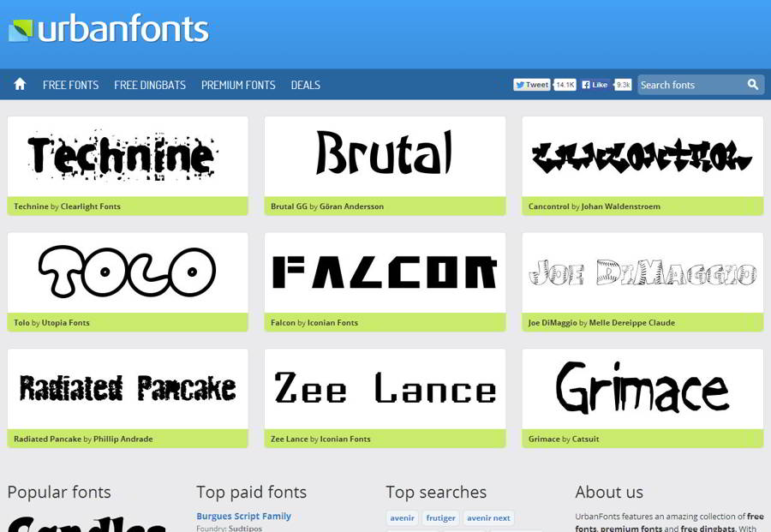Go to Premium Fonts section
This screenshot has height=532, width=771.
point(238,85)
